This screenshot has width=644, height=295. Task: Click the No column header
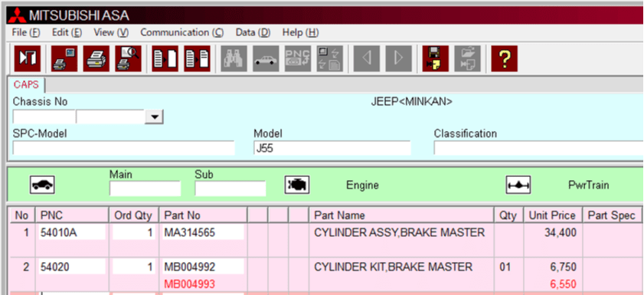coord(21,215)
